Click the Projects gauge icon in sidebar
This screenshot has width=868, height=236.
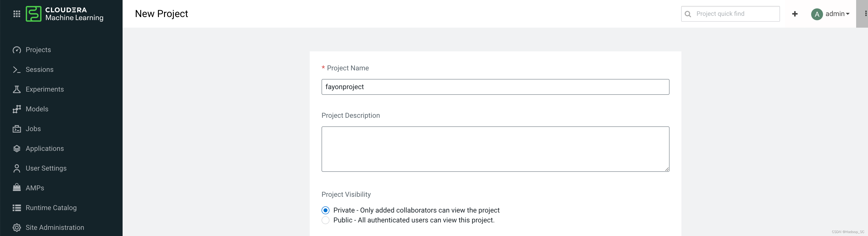[x=17, y=50]
